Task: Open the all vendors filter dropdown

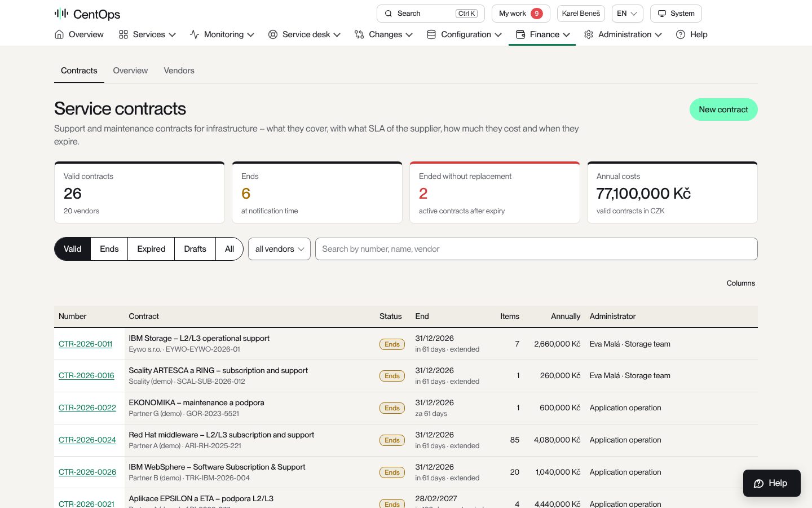Action: tap(279, 249)
